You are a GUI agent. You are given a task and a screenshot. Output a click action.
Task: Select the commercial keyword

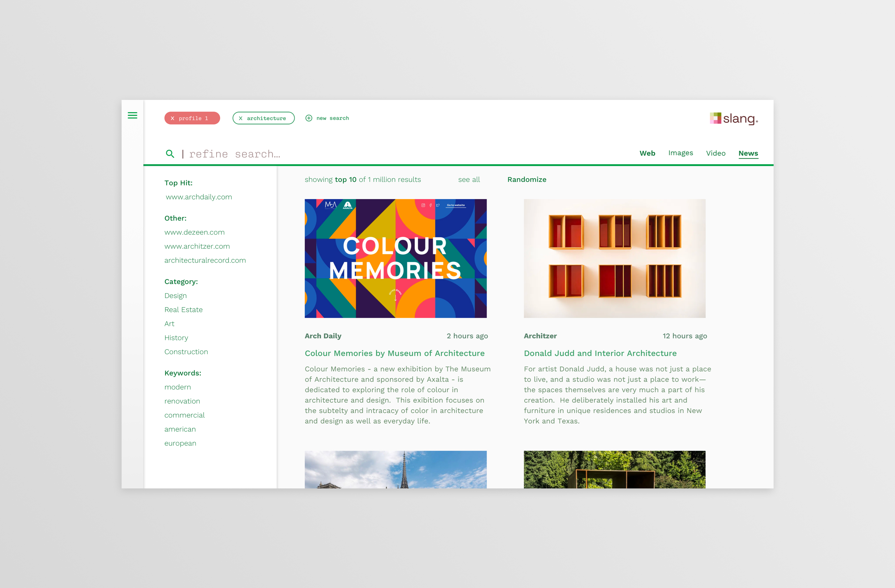pyautogui.click(x=184, y=415)
